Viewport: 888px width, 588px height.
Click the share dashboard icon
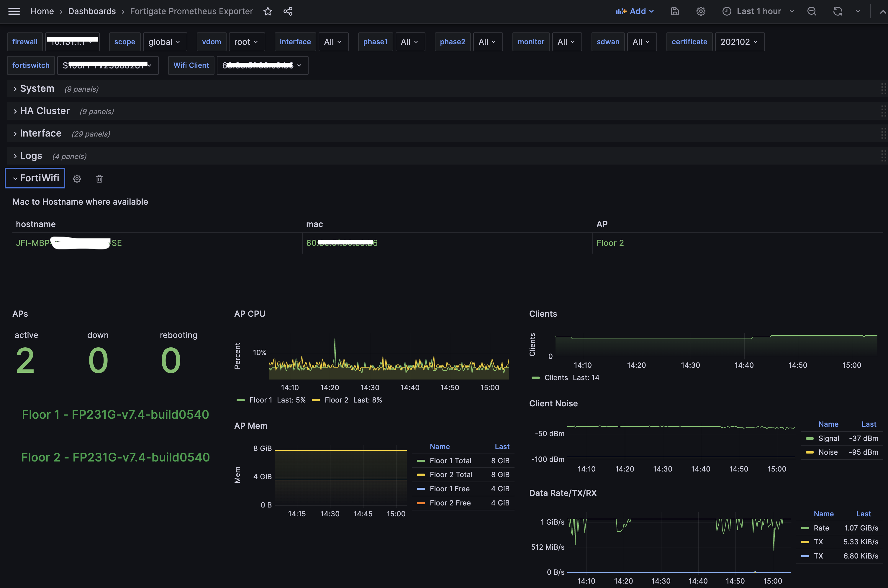[x=288, y=11]
